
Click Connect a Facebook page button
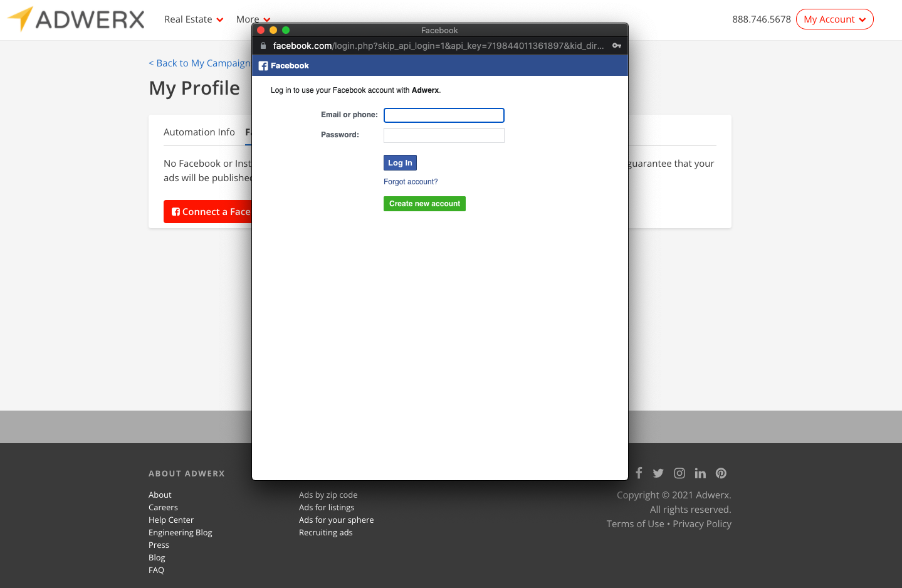point(207,212)
